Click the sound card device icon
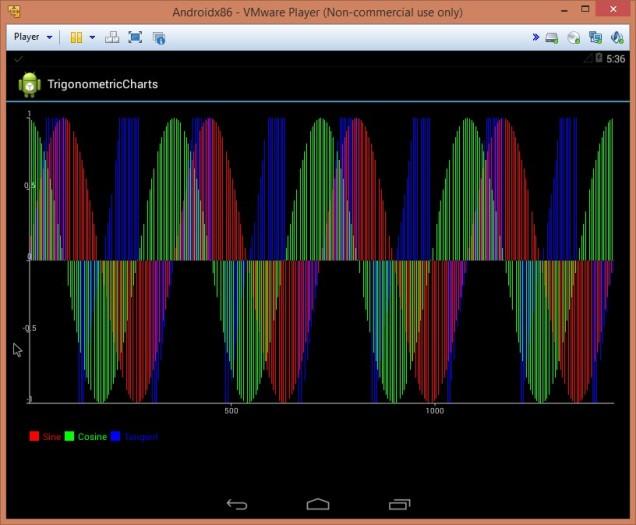This screenshot has height=525, width=636. click(x=617, y=37)
